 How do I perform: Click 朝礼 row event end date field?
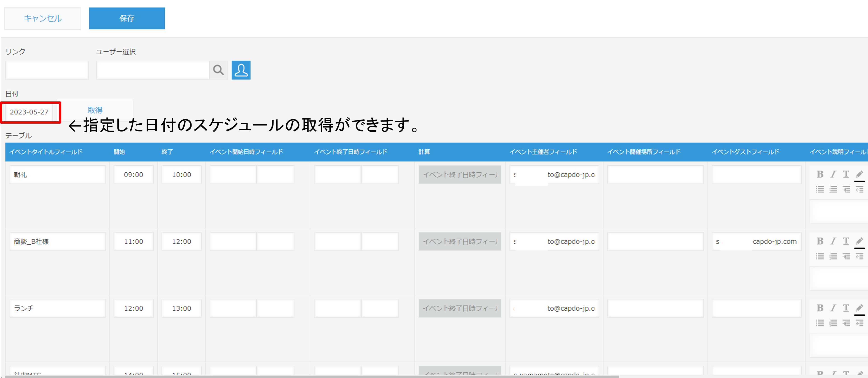(338, 175)
